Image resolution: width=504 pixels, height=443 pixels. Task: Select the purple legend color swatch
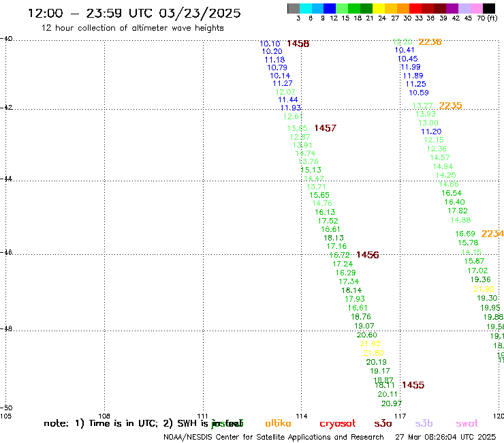tap(452, 9)
